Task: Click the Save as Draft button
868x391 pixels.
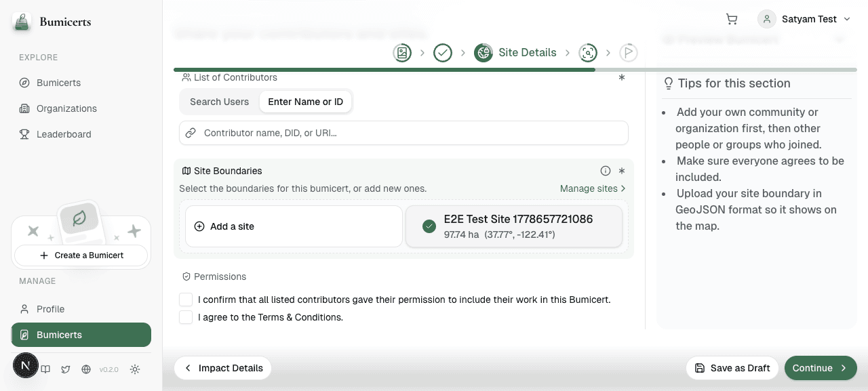Action: click(x=732, y=368)
